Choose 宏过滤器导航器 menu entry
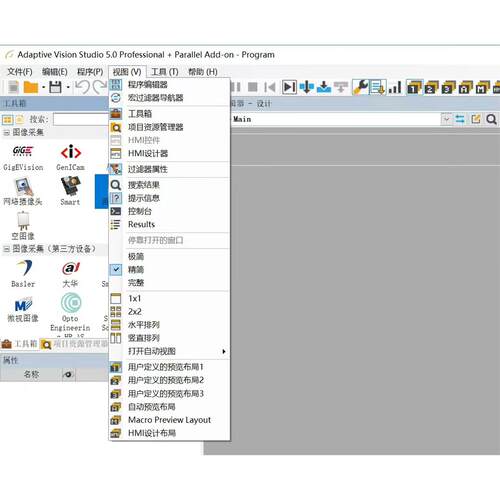The width and height of the screenshot is (500, 500). point(169,98)
